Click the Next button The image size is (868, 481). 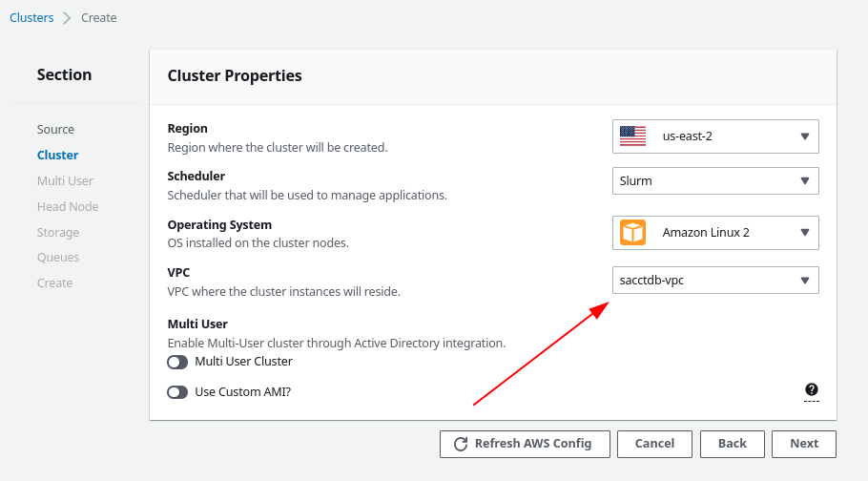804,444
